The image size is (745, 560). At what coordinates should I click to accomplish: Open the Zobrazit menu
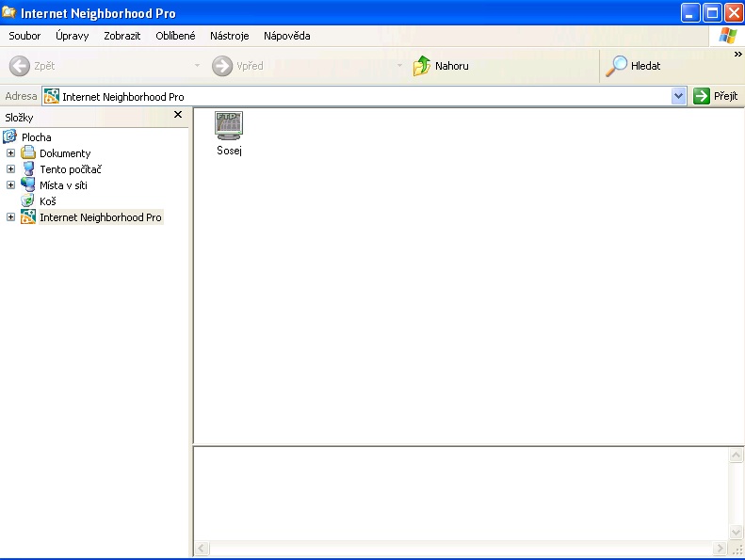pyautogui.click(x=122, y=36)
